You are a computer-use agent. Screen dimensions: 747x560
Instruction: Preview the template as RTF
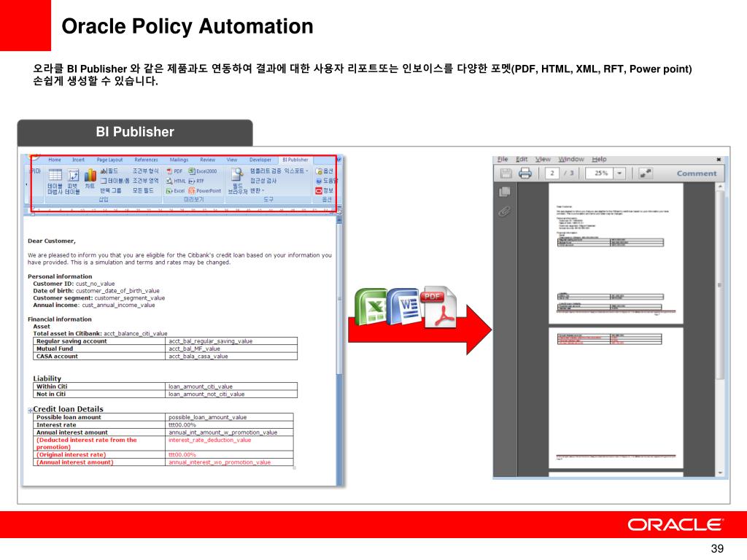pyautogui.click(x=196, y=181)
